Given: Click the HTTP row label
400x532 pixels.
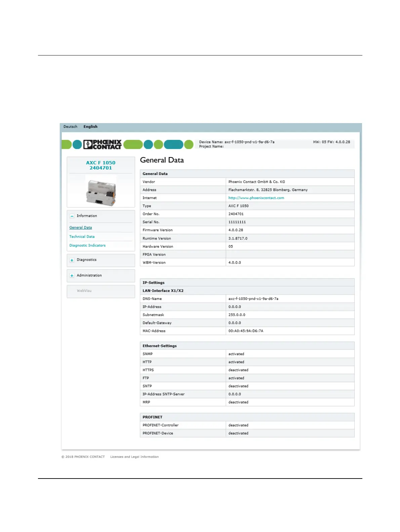Looking at the screenshot, I should 147,362.
